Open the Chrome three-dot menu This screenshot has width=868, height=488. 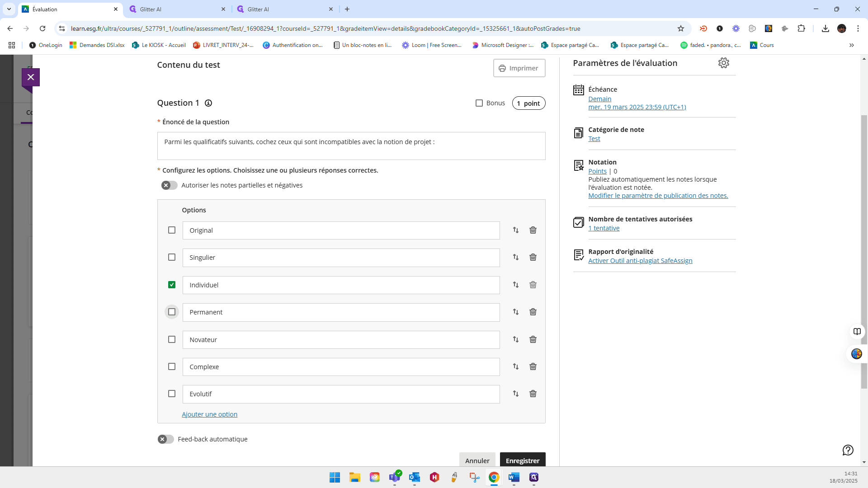tap(858, 28)
